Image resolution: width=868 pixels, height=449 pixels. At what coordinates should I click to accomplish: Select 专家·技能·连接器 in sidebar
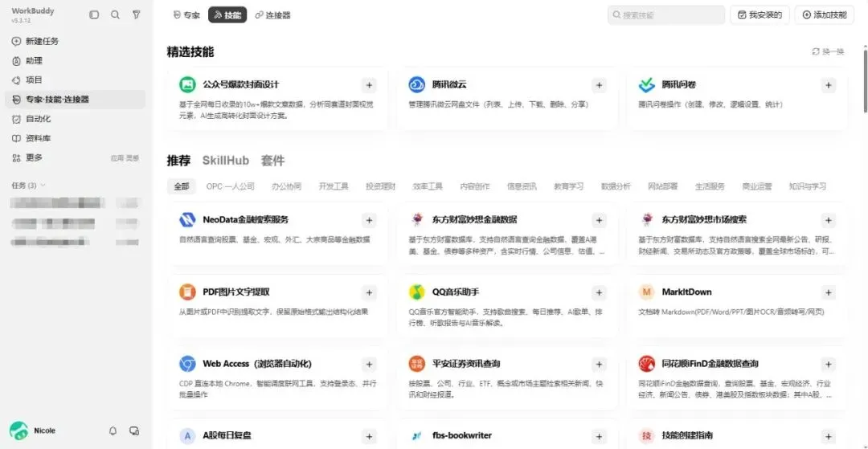point(76,100)
